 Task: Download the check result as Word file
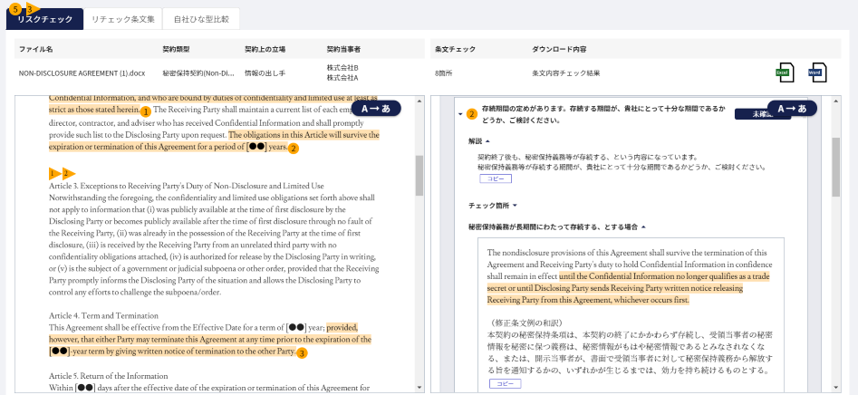[x=818, y=73]
